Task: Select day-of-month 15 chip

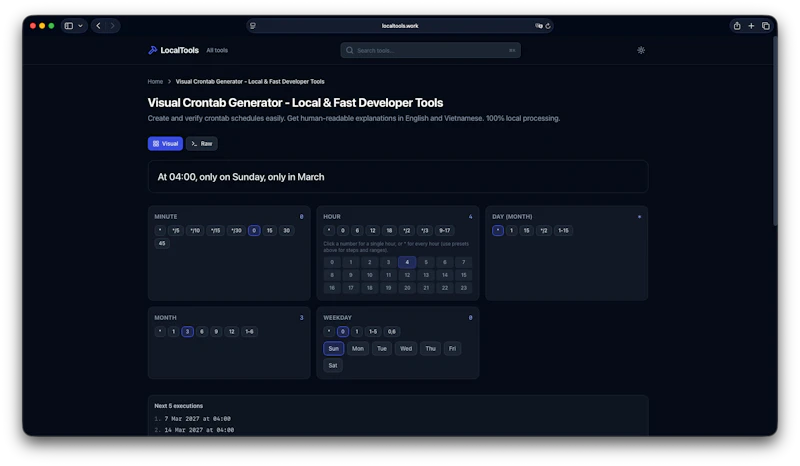Action: tap(526, 230)
